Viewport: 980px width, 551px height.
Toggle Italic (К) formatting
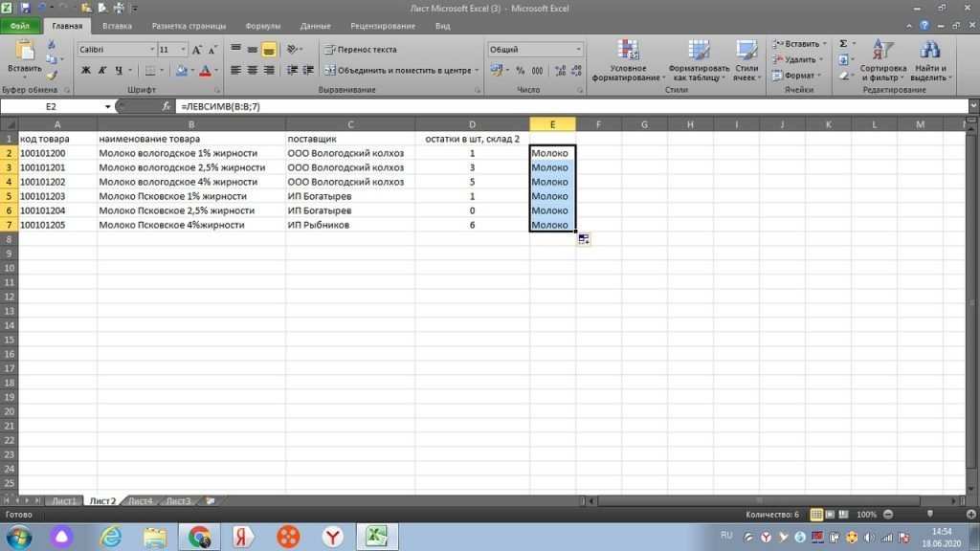coord(101,71)
